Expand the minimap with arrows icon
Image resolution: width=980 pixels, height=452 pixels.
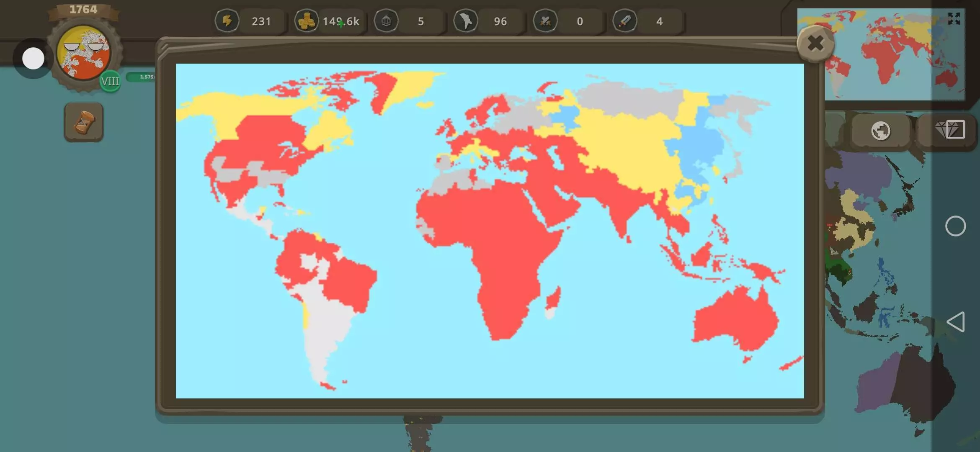[x=954, y=19]
